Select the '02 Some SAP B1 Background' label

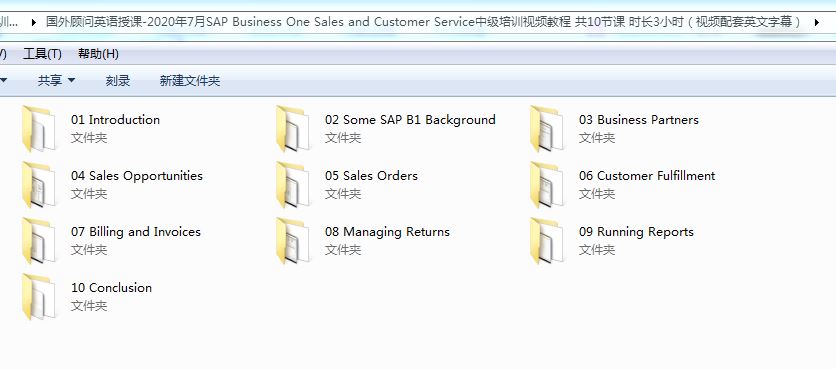click(x=410, y=120)
